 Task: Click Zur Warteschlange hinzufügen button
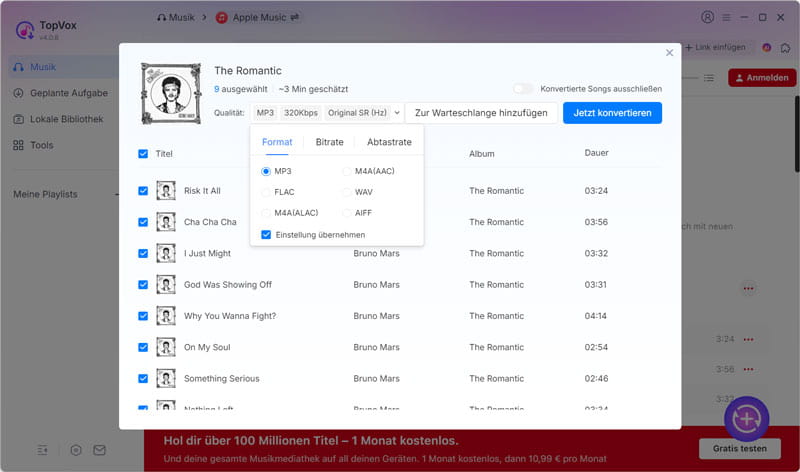click(481, 113)
